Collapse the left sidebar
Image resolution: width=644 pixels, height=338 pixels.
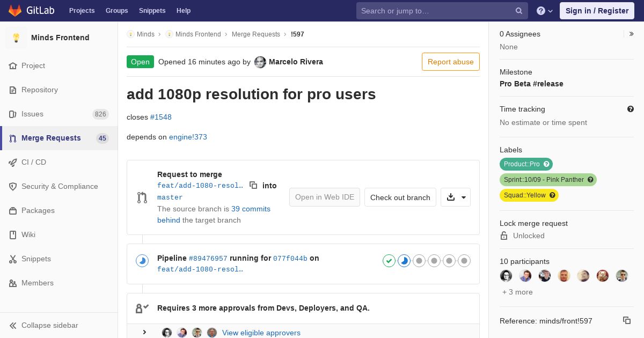(49, 325)
